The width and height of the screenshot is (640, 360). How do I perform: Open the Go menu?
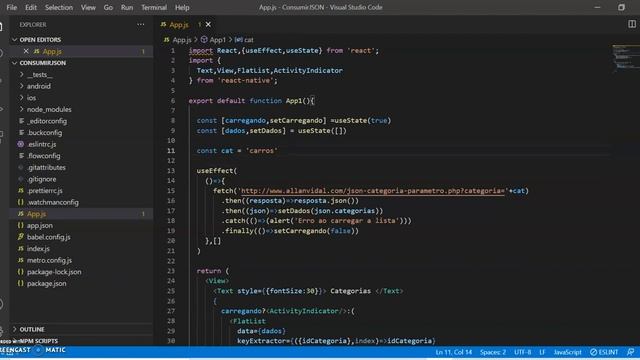tap(108, 7)
